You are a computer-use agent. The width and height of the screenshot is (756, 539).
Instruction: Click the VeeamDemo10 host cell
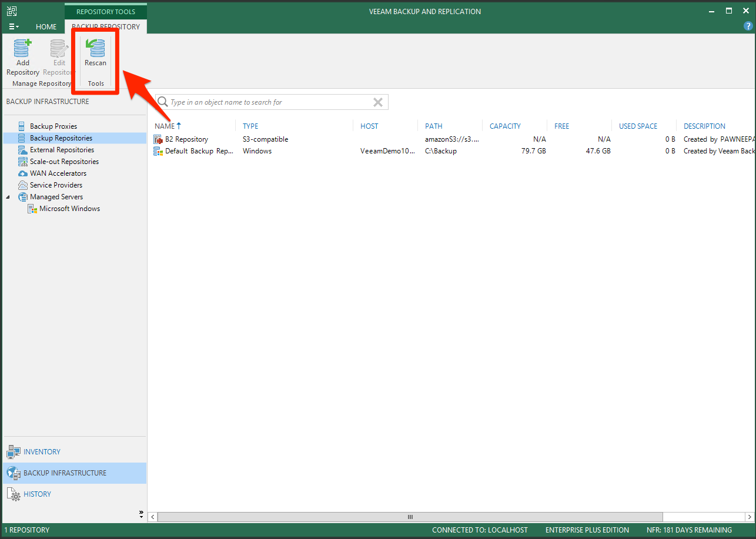point(387,151)
